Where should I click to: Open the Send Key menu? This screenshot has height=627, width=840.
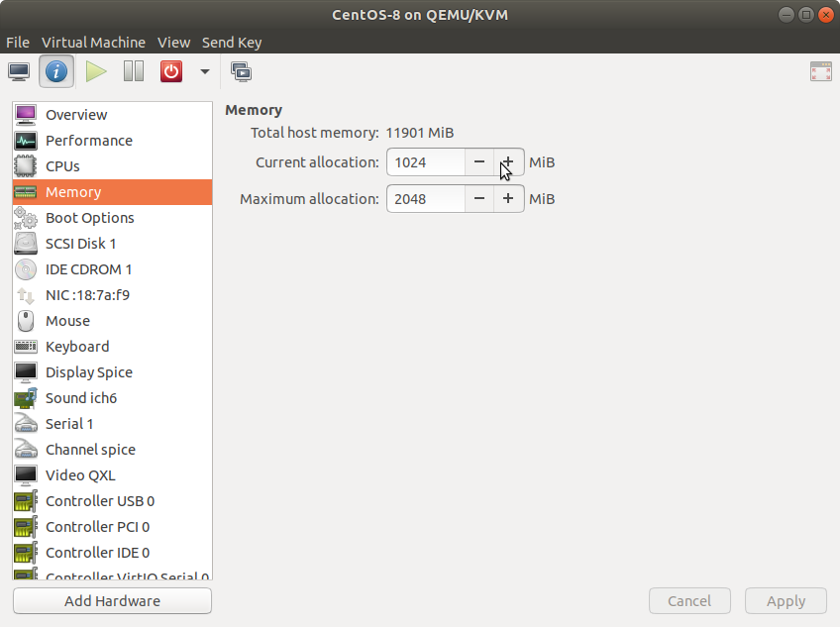tap(232, 43)
